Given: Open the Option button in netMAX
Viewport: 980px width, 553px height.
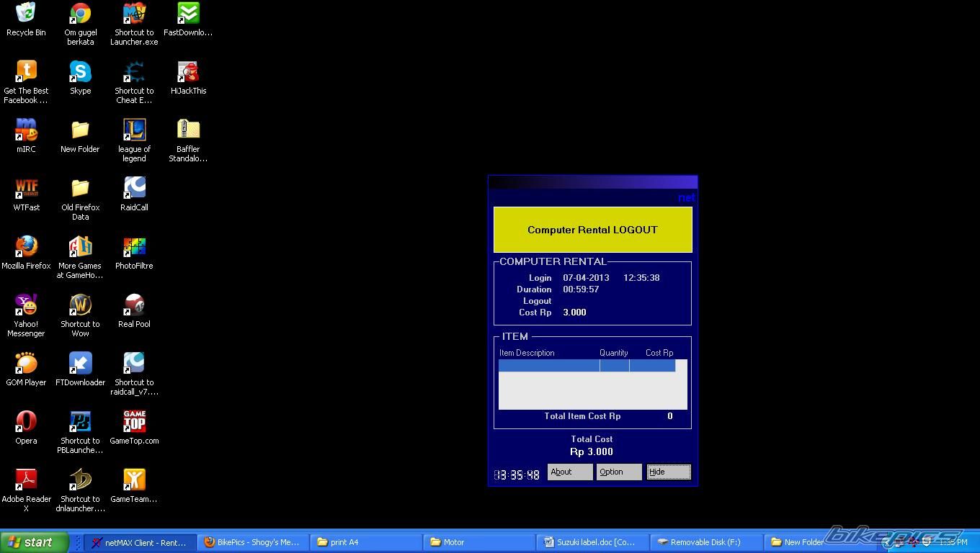Looking at the screenshot, I should coord(618,472).
